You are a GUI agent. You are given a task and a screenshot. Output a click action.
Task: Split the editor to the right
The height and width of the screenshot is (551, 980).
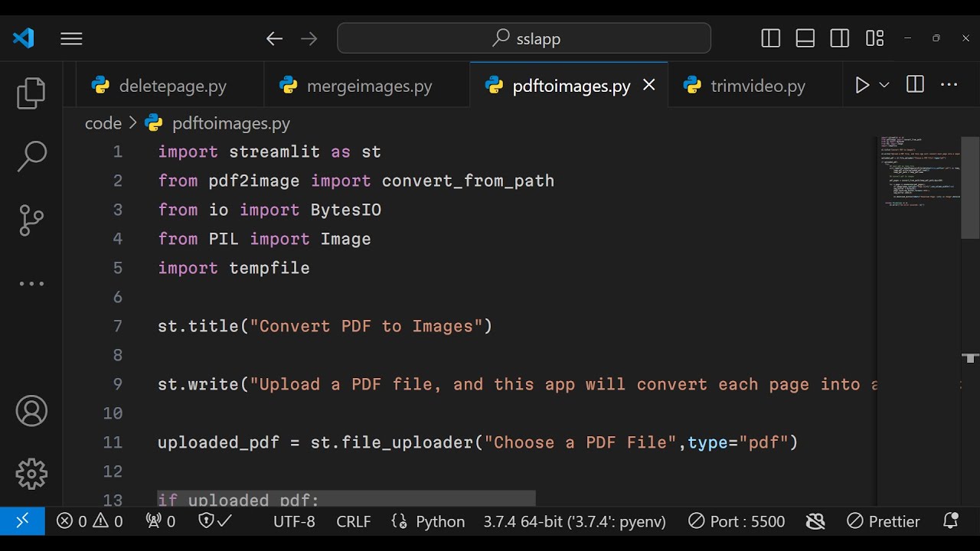point(915,85)
